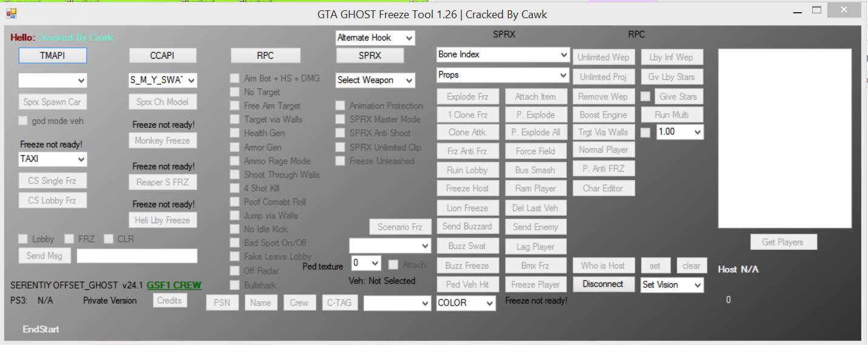Open the Ped texture number dropdown
This screenshot has width=868, height=345.
(x=366, y=263)
